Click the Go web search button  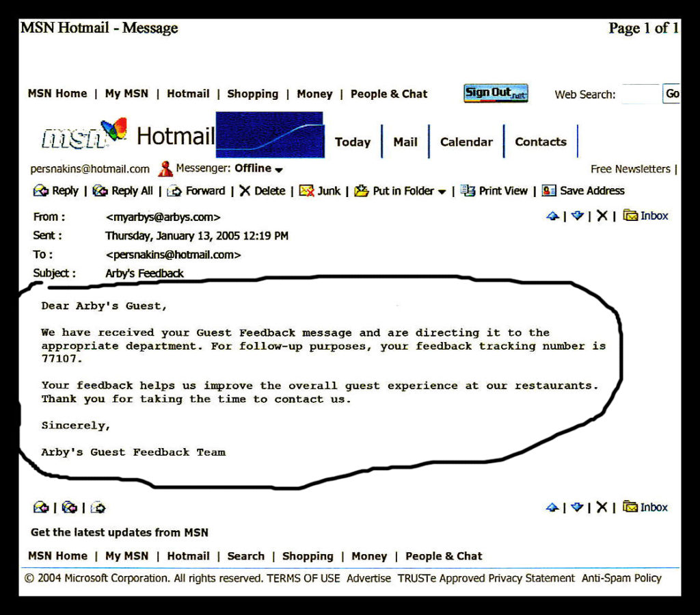point(672,94)
